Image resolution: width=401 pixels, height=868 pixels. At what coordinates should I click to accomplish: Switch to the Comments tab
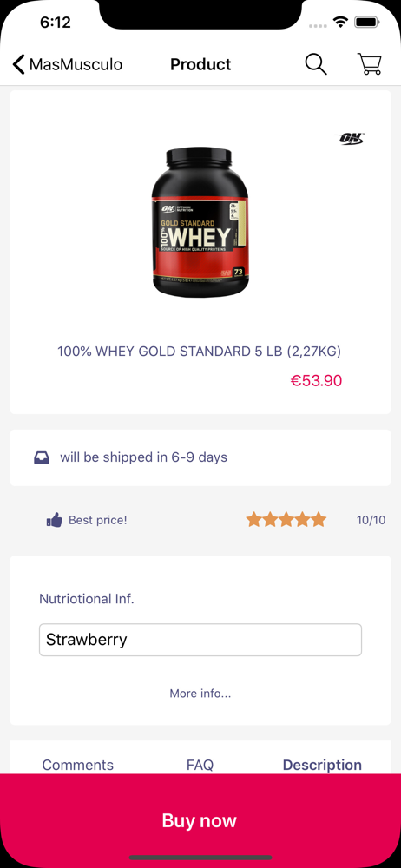click(78, 765)
